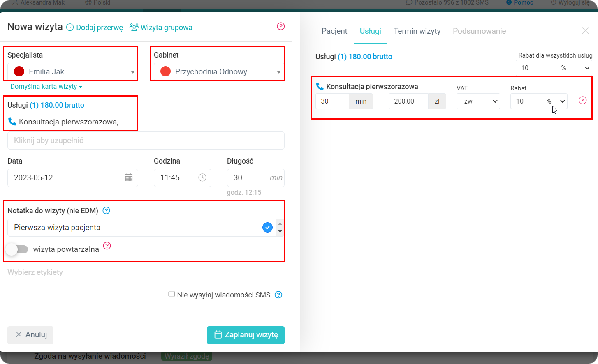Open the VAT dropdown set to zw
598x364 pixels.
pyautogui.click(x=478, y=101)
